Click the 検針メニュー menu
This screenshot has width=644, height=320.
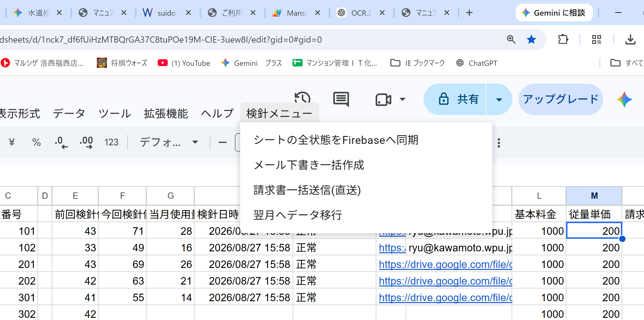(279, 113)
